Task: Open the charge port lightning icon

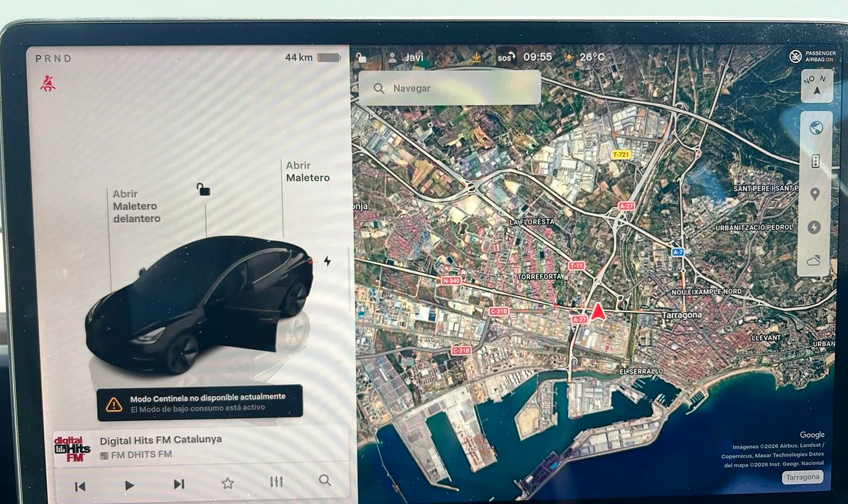Action: (327, 261)
